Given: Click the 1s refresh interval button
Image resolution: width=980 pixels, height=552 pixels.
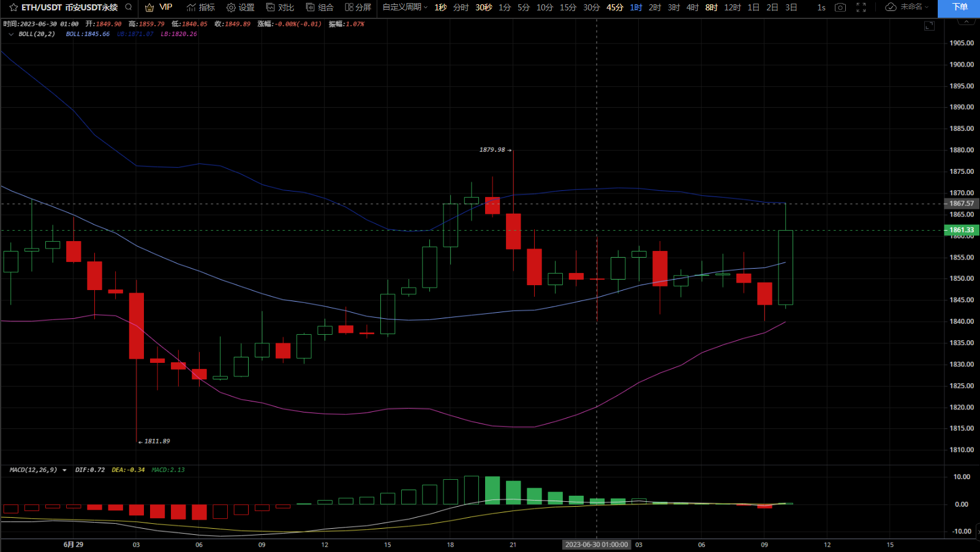Looking at the screenshot, I should click(x=821, y=7).
